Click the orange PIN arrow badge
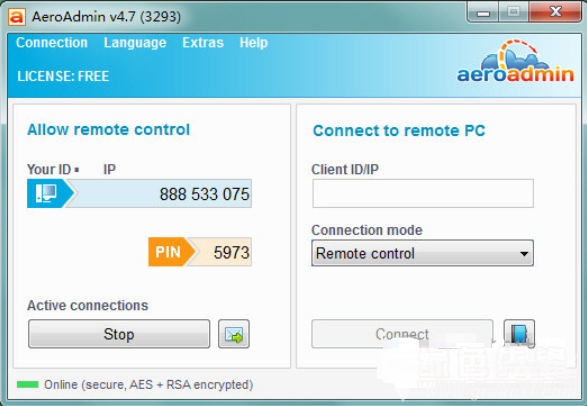Image resolution: width=587 pixels, height=406 pixels. click(x=171, y=252)
